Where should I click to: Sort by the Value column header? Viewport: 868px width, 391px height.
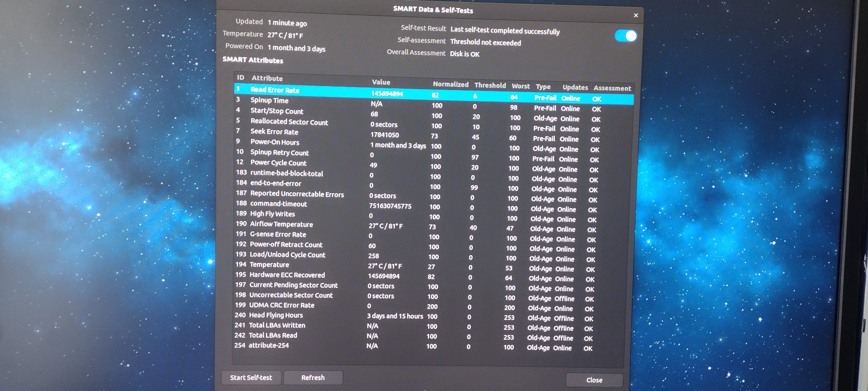coord(381,82)
